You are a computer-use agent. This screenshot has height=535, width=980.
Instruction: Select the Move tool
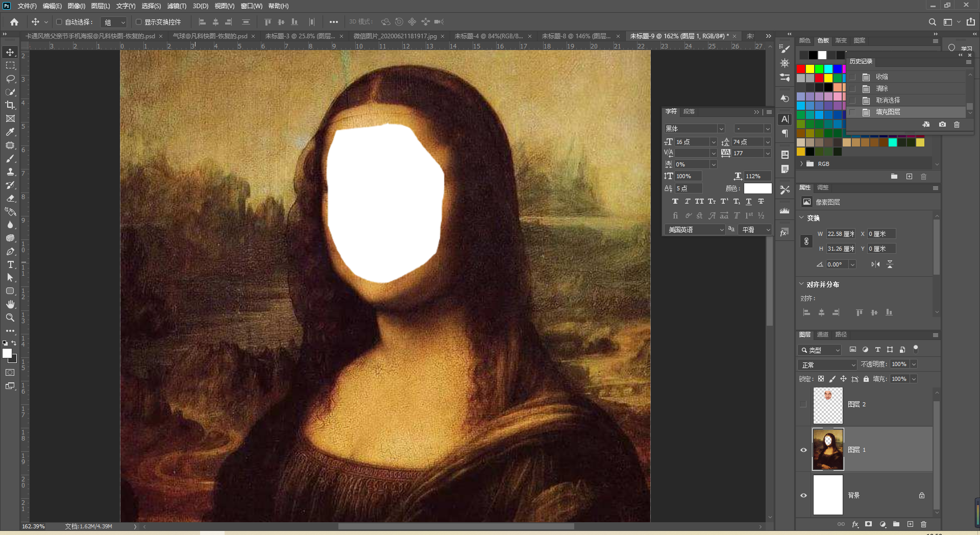point(10,52)
